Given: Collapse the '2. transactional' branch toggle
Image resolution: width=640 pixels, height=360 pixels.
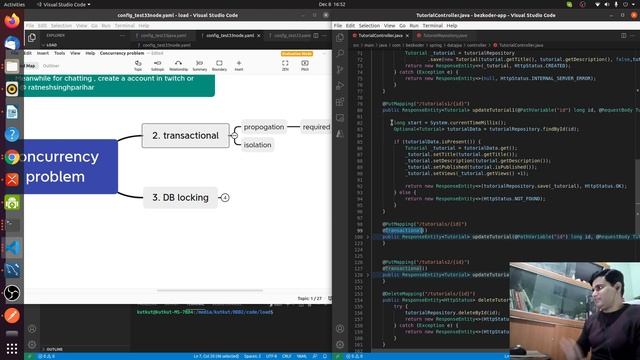Looking at the screenshot, I should (234, 136).
